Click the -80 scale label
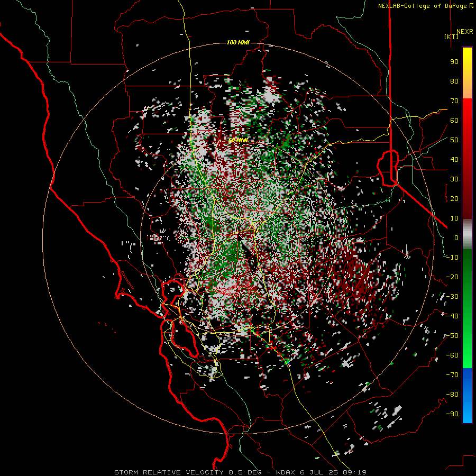 (x=452, y=395)
